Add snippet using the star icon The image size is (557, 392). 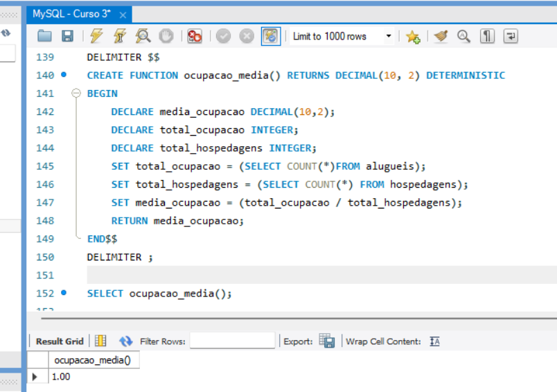(413, 37)
